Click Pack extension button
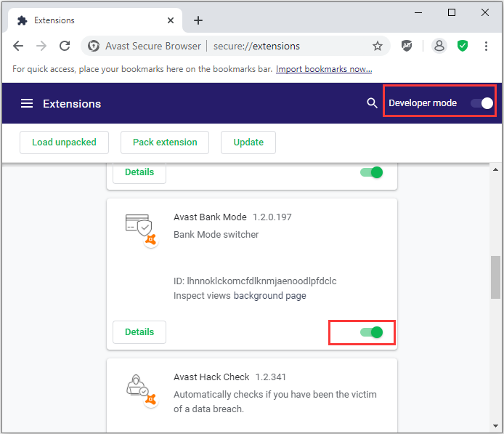The width and height of the screenshot is (504, 434). point(165,142)
